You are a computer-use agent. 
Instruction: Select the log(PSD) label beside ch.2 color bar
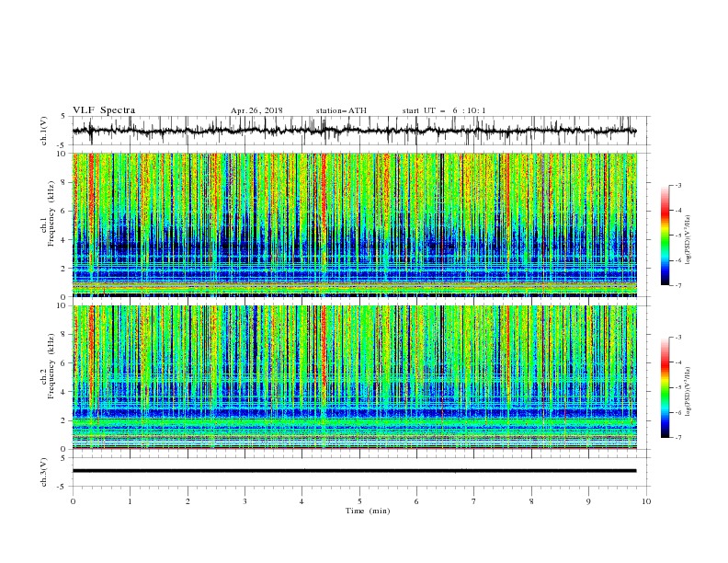pyautogui.click(x=688, y=391)
